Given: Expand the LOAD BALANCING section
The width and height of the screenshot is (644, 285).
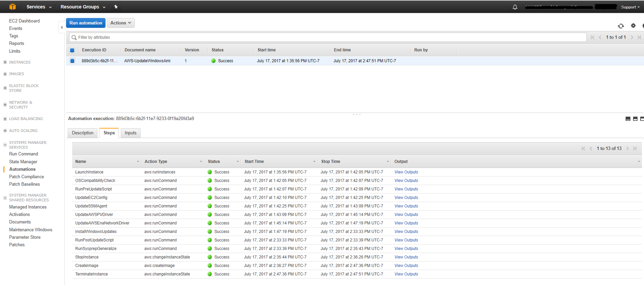Looking at the screenshot, I should click(5, 119).
